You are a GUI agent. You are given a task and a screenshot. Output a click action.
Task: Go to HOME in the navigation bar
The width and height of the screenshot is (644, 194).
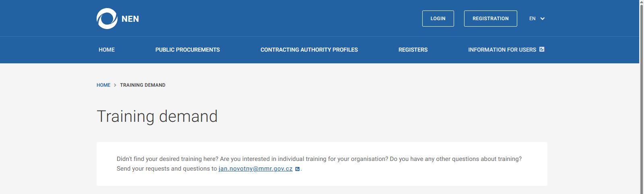(107, 50)
